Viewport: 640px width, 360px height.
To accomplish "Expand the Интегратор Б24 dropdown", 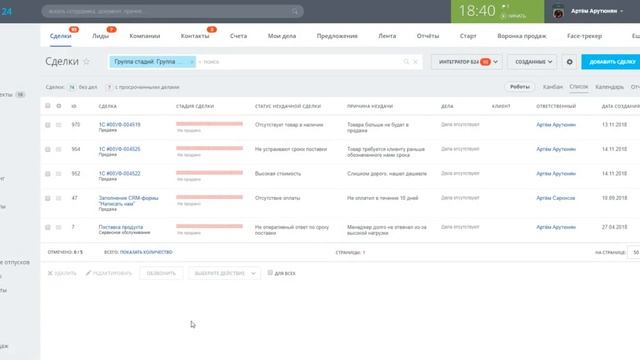I will tap(467, 62).
